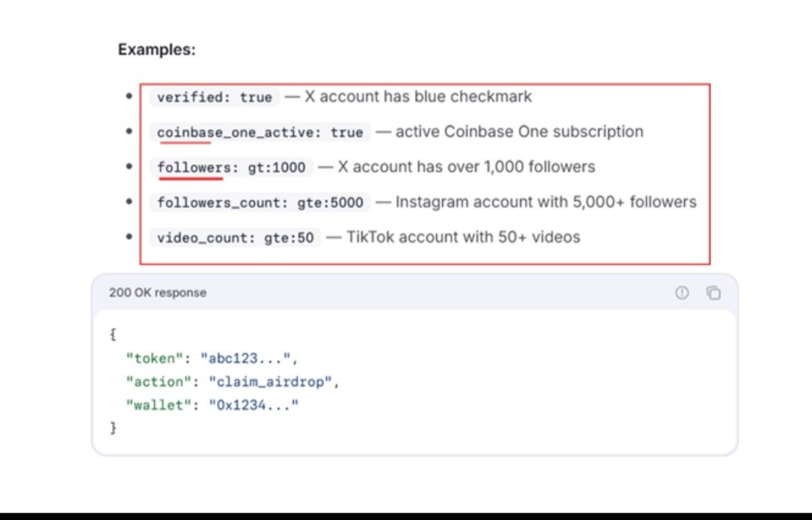Copy the 200 OK response code
This screenshot has height=520, width=812.
tap(713, 293)
